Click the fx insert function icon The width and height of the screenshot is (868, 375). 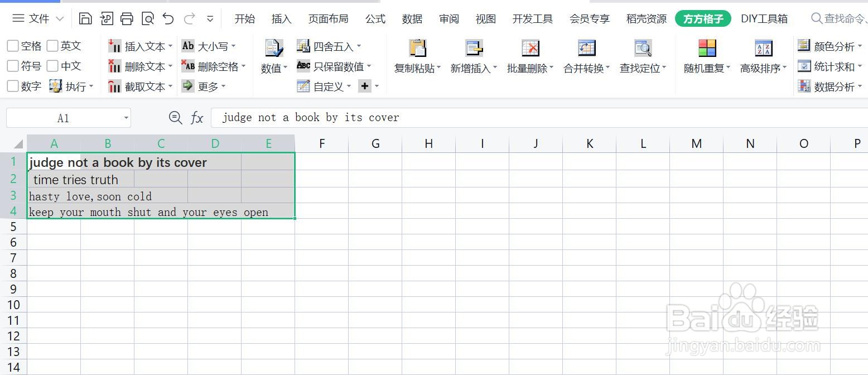197,118
